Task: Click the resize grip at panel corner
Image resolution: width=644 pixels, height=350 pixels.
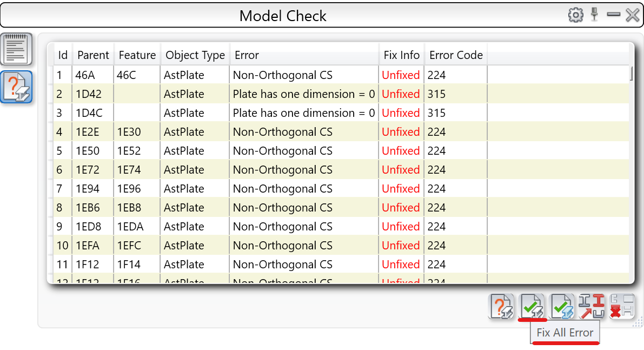Action: click(x=638, y=322)
